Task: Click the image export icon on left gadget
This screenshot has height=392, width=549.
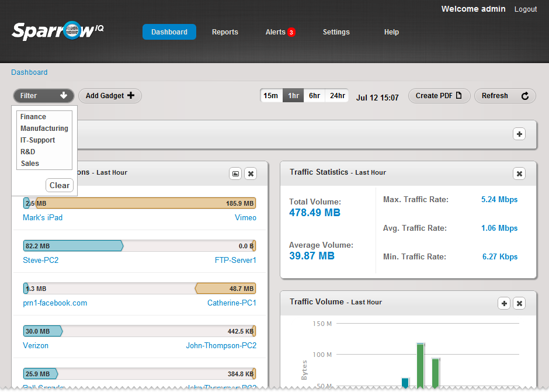Action: [235, 174]
